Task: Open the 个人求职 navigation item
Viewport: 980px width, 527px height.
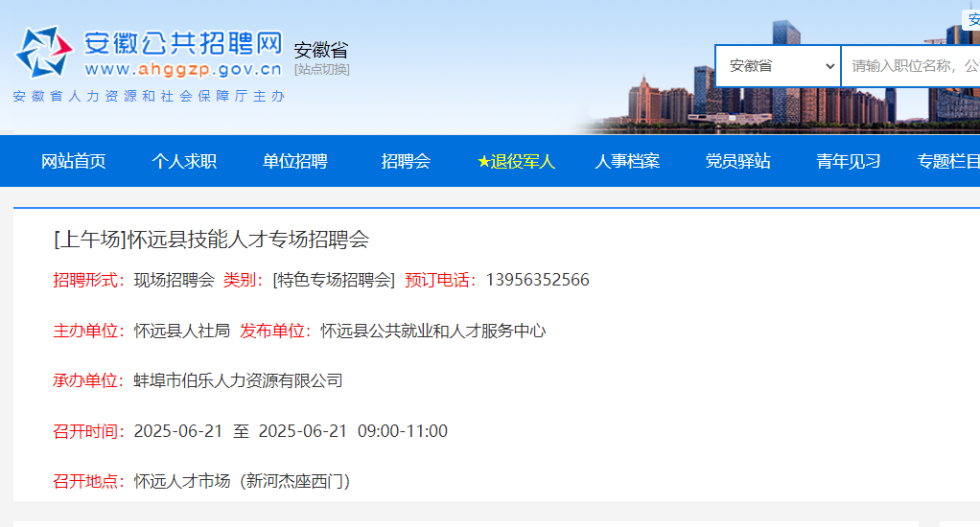Action: tap(184, 161)
